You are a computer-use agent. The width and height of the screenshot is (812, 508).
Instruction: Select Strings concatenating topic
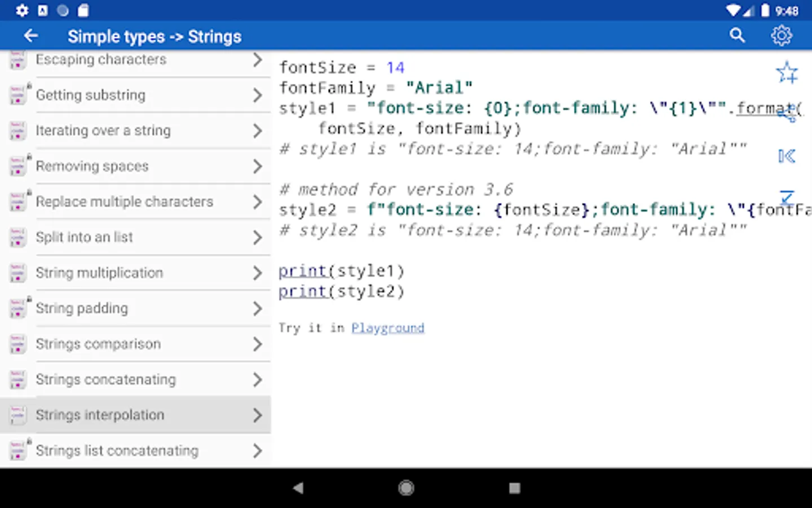pyautogui.click(x=135, y=379)
